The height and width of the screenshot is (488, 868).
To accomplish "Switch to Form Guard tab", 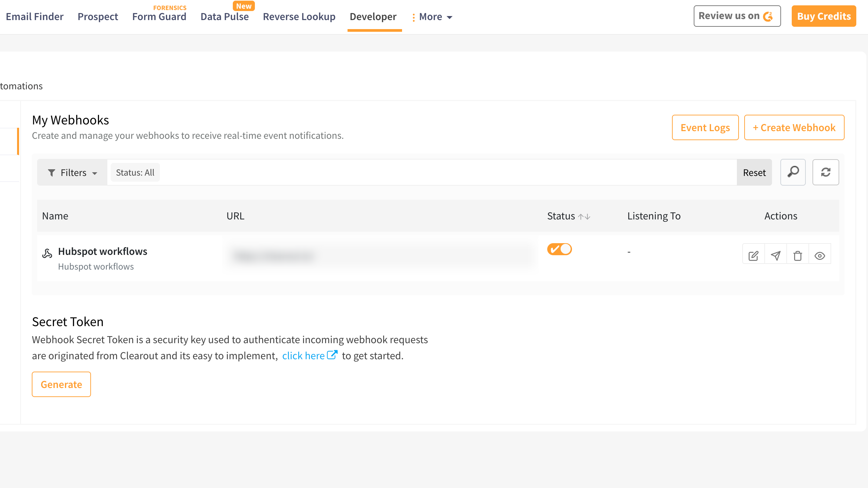I will 159,16.
